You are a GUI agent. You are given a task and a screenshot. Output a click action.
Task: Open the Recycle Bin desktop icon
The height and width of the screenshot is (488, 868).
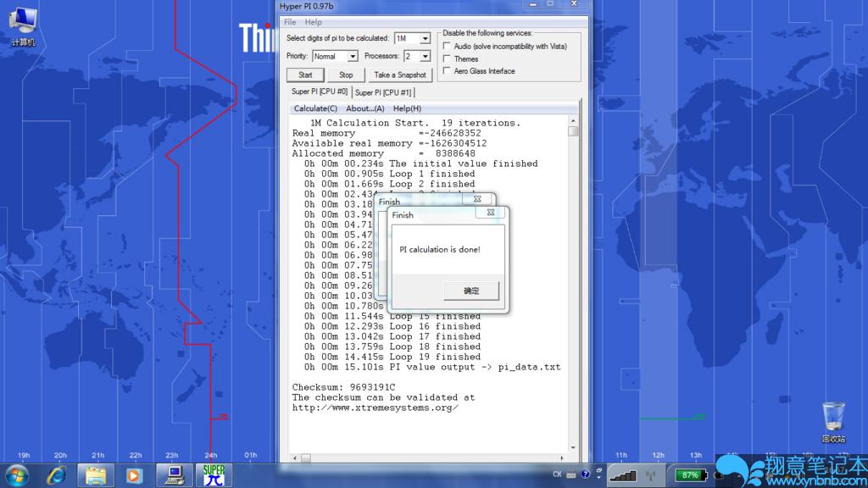click(833, 422)
